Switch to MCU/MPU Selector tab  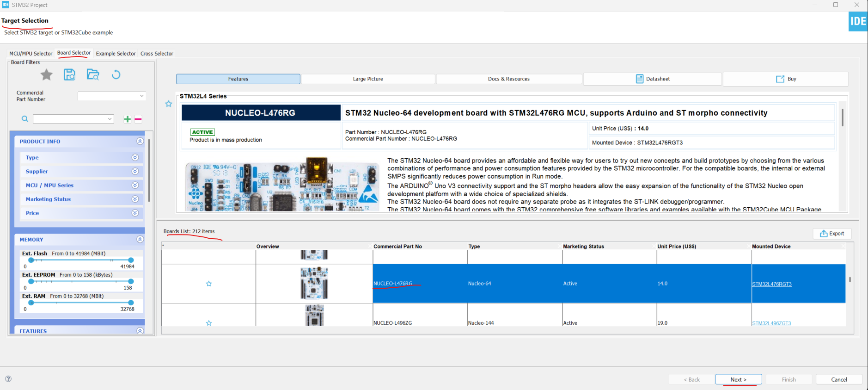pos(31,54)
